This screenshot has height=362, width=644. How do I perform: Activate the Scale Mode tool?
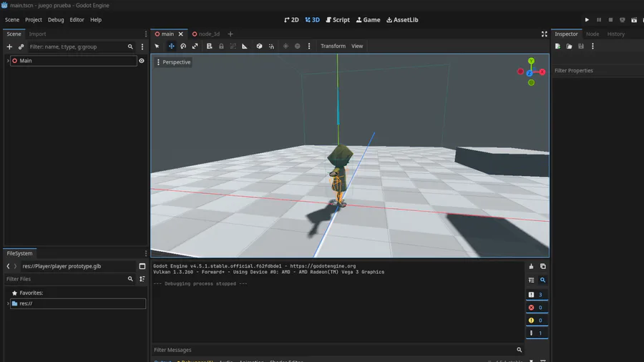coord(195,46)
